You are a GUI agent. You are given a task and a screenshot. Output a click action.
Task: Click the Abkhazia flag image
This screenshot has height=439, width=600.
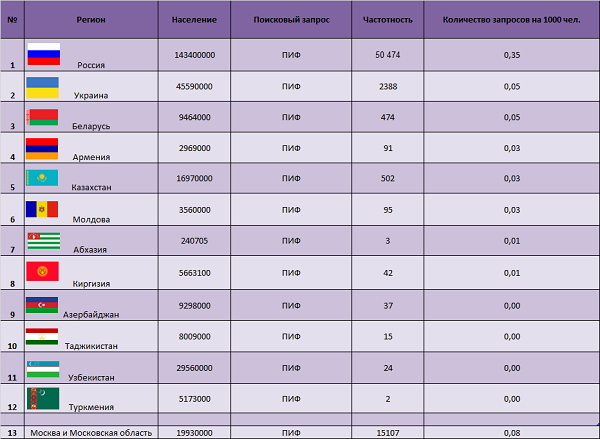click(44, 241)
